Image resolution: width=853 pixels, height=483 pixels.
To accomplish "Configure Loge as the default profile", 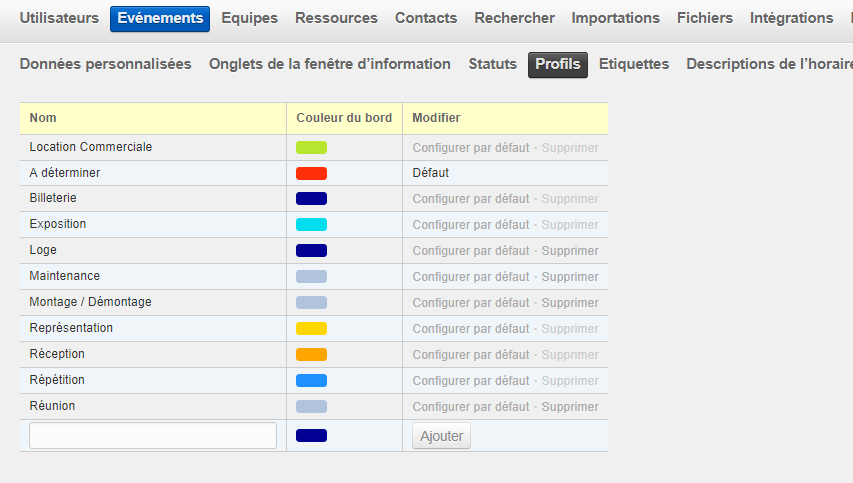I will 470,251.
